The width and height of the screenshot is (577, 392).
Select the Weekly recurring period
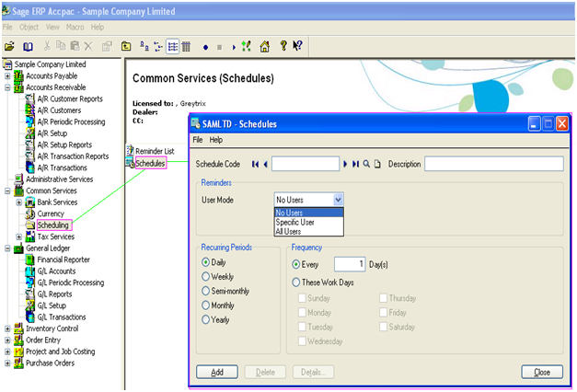pyautogui.click(x=205, y=276)
